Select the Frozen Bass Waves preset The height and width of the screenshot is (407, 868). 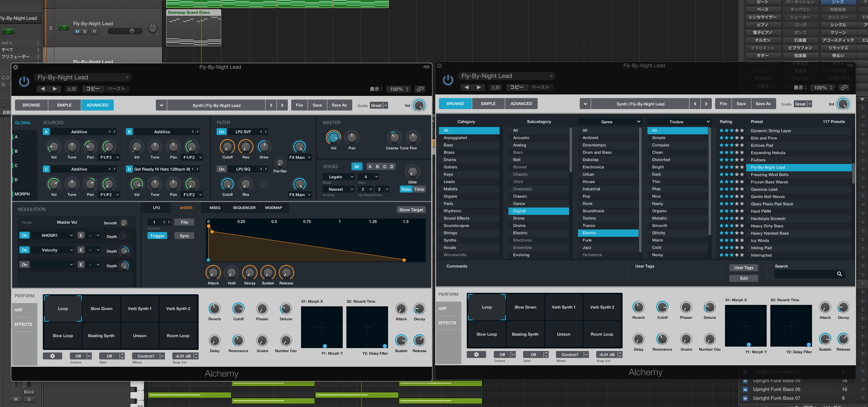(x=769, y=182)
